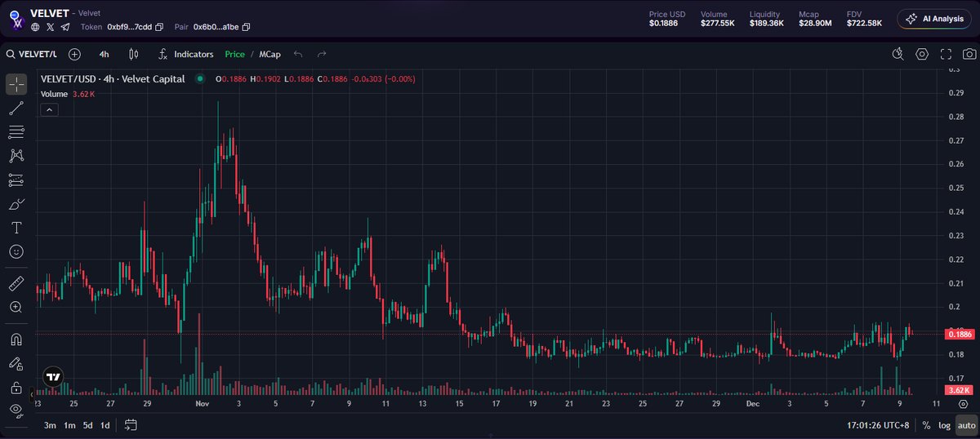Open the candlestick chart style menu
The height and width of the screenshot is (439, 980).
point(134,54)
